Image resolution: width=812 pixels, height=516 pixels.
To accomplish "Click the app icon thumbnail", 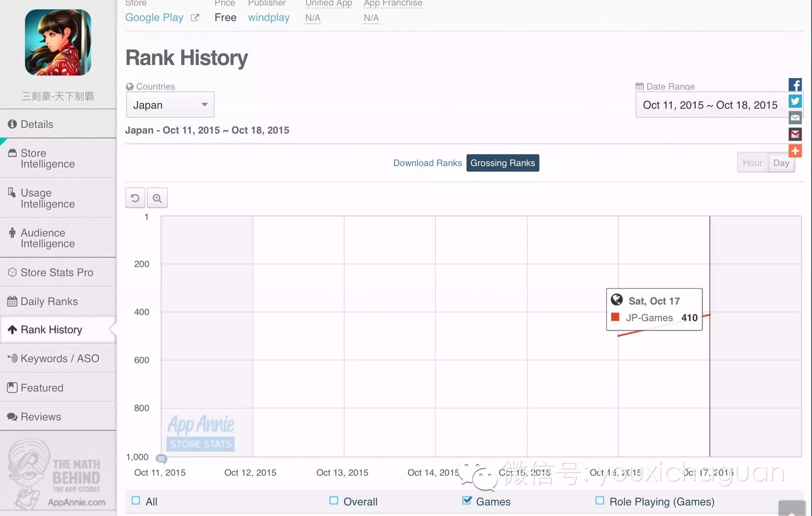I will coord(58,42).
